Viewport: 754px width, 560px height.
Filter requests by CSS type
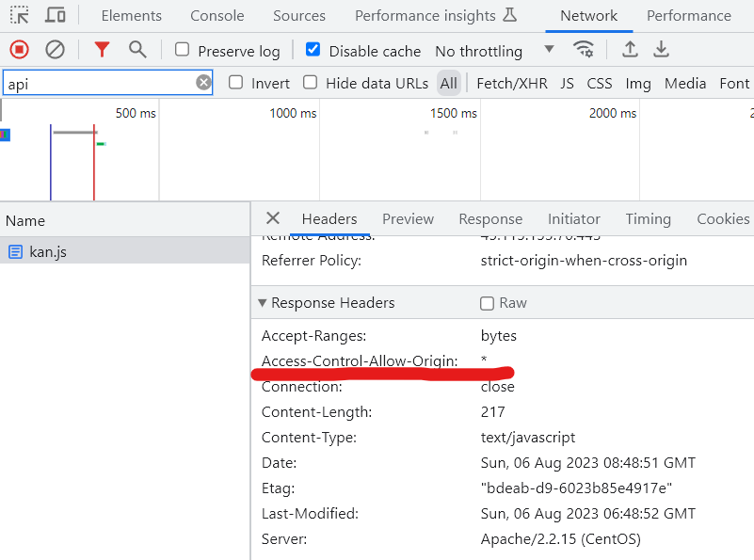click(x=600, y=84)
